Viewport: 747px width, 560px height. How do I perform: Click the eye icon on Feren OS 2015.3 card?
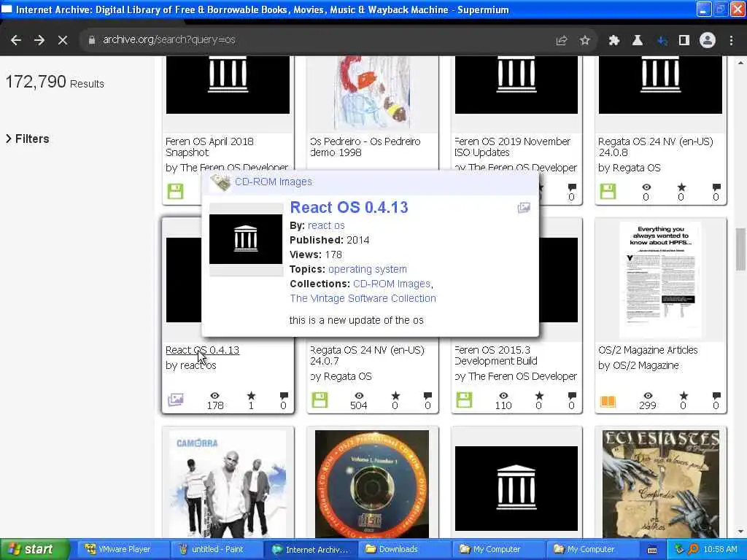[503, 396]
